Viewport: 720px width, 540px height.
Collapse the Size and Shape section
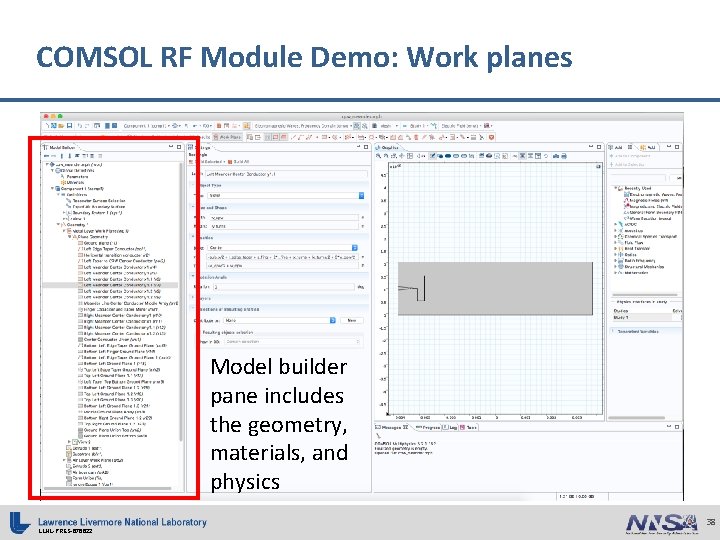tap(193, 208)
